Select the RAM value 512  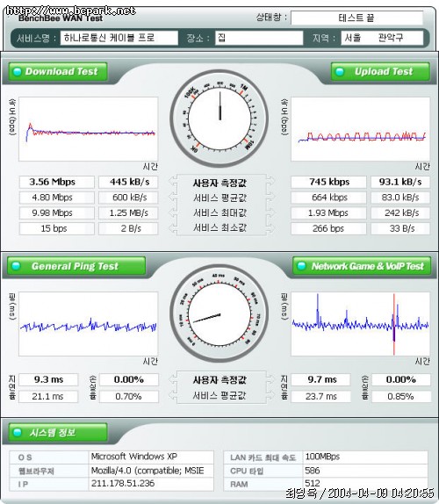[365, 483]
